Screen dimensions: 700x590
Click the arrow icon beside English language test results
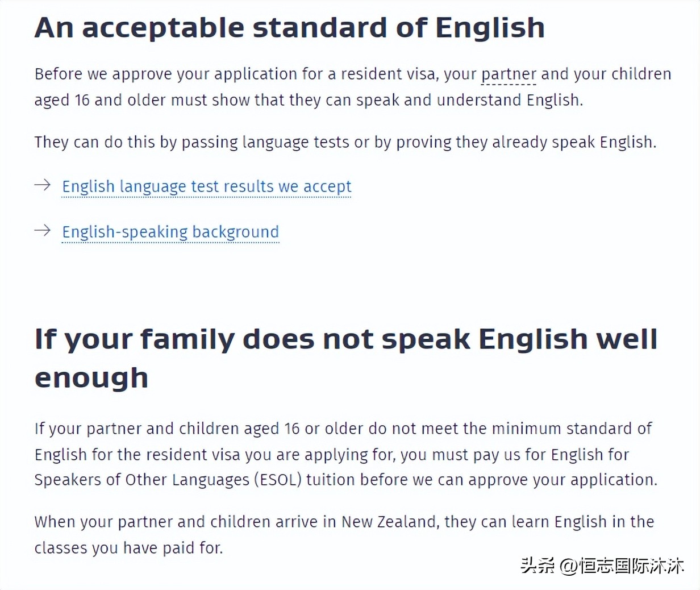click(43, 185)
